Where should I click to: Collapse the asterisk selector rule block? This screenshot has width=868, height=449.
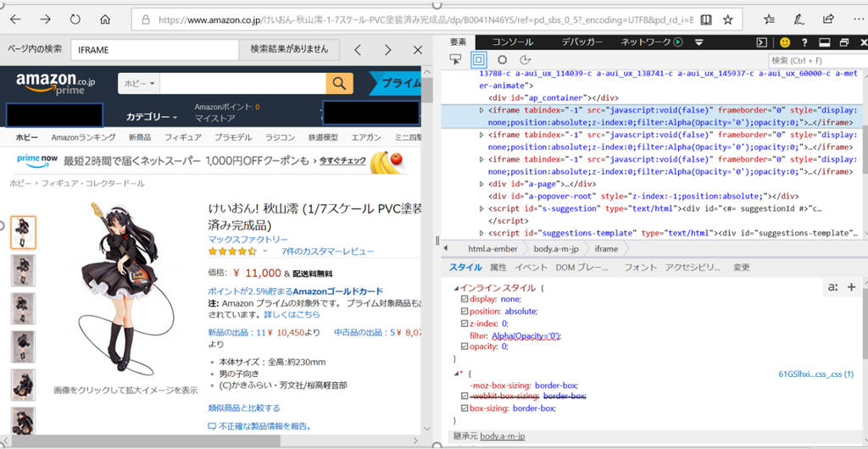coord(456,374)
